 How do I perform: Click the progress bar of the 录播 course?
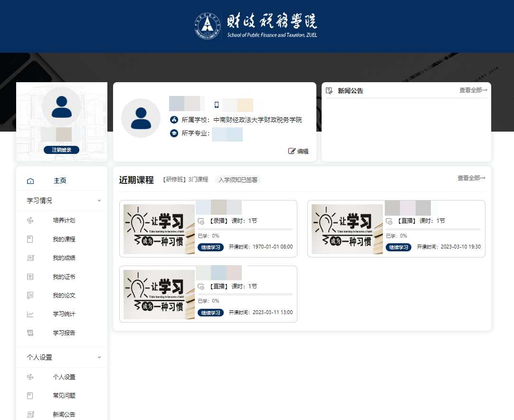[x=245, y=229]
